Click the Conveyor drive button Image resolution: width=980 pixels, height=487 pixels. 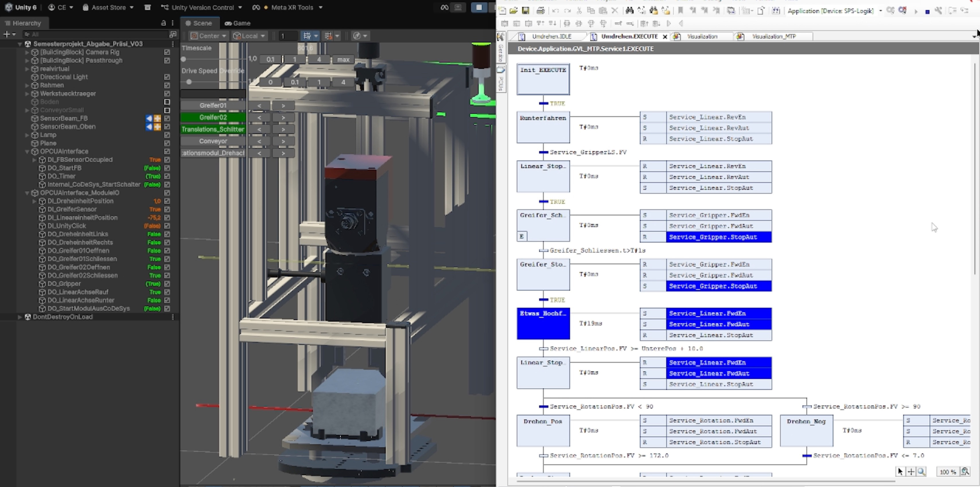213,141
